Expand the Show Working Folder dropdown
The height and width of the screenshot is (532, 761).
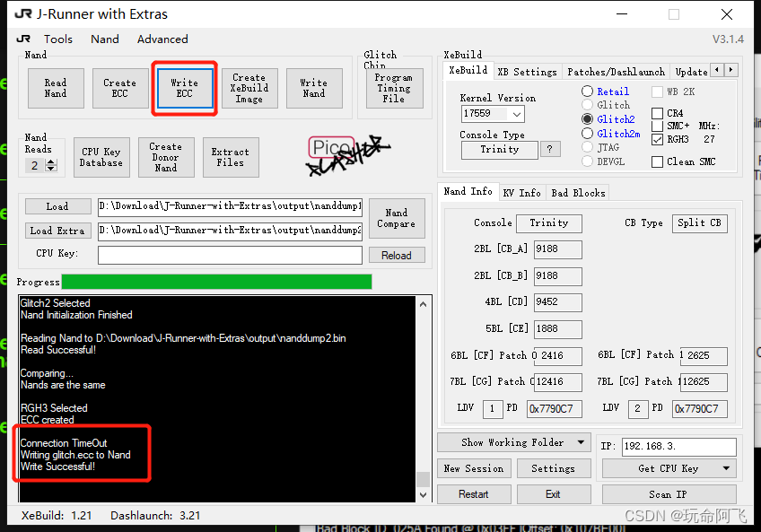(x=581, y=442)
